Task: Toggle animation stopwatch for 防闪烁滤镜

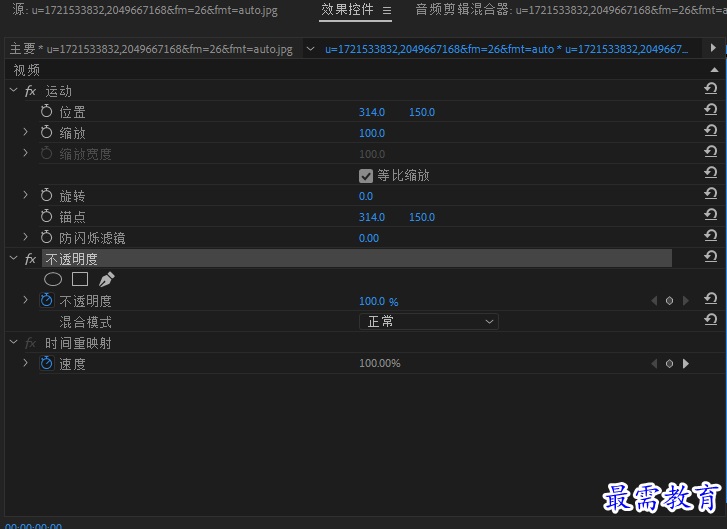Action: (x=46, y=237)
